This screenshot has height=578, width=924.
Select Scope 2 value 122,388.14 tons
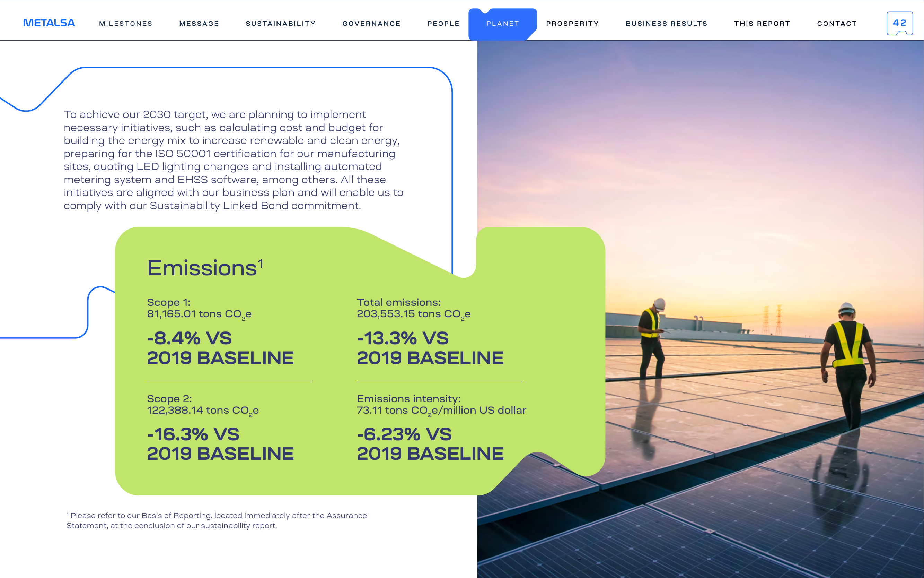click(203, 411)
